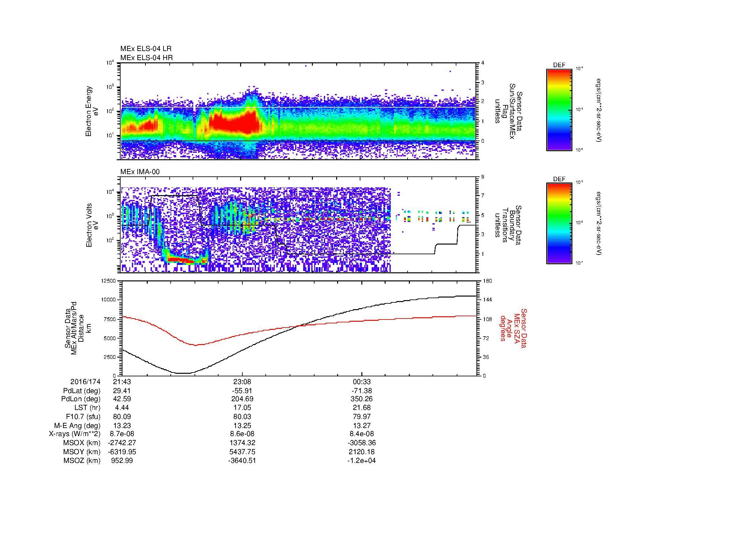Click the F10.7 value 80.09
Screen dimensions: 756x534
(122, 416)
